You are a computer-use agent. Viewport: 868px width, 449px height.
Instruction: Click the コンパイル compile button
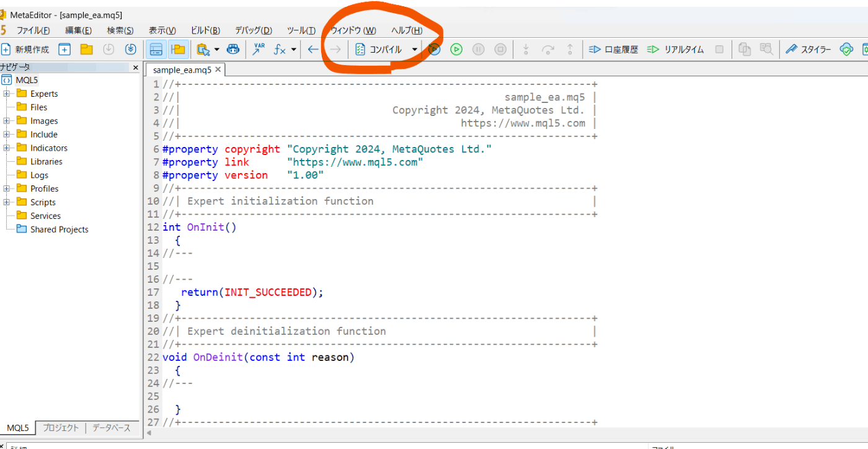click(x=378, y=50)
